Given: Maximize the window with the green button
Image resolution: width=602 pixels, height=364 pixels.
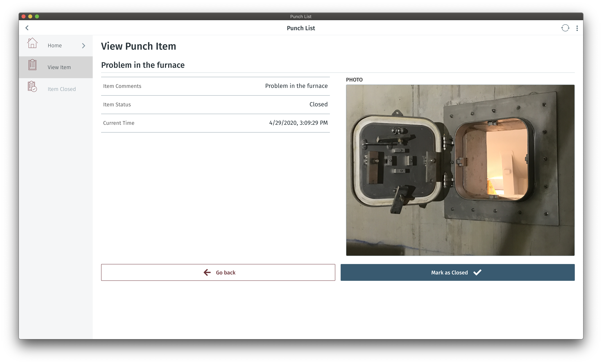Looking at the screenshot, I should pos(37,16).
